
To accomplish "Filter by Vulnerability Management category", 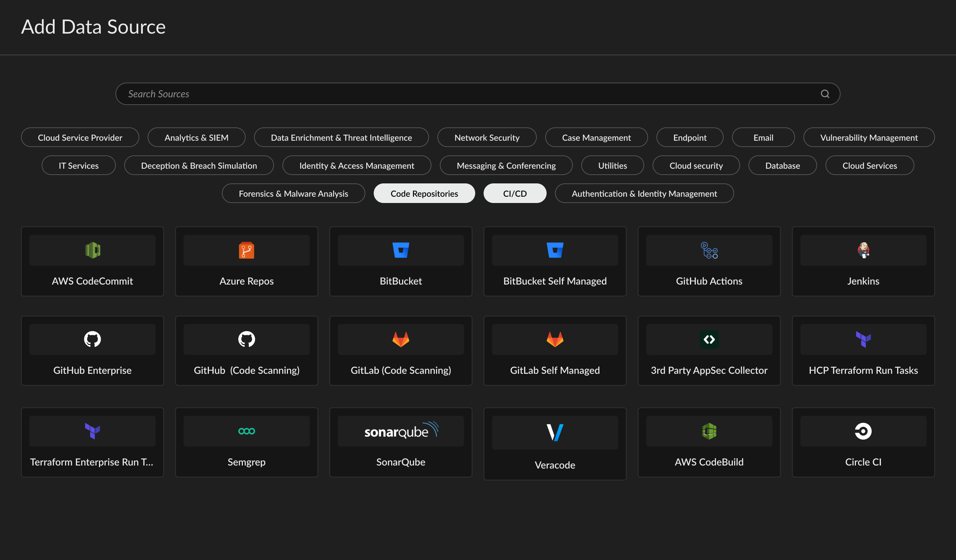I will click(869, 137).
